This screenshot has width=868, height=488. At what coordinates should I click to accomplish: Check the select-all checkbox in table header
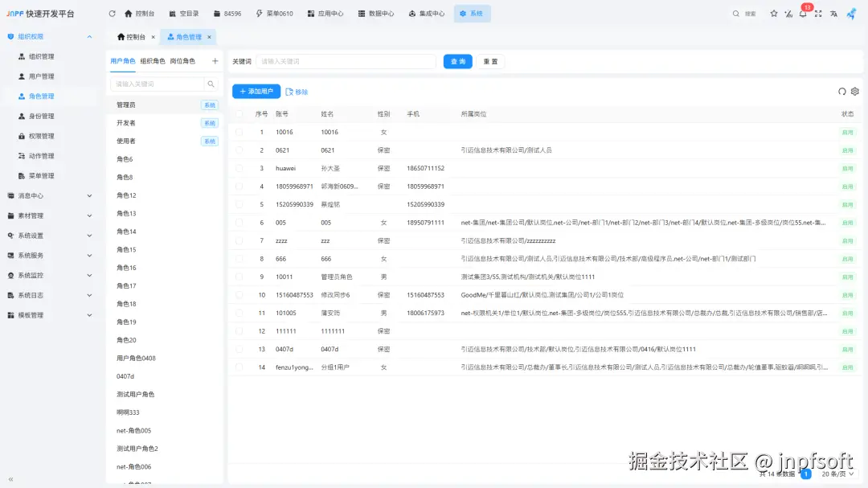(239, 113)
